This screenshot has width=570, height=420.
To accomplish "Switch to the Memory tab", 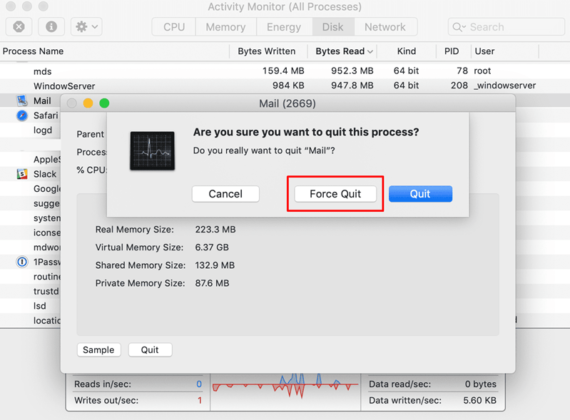I will tap(226, 27).
